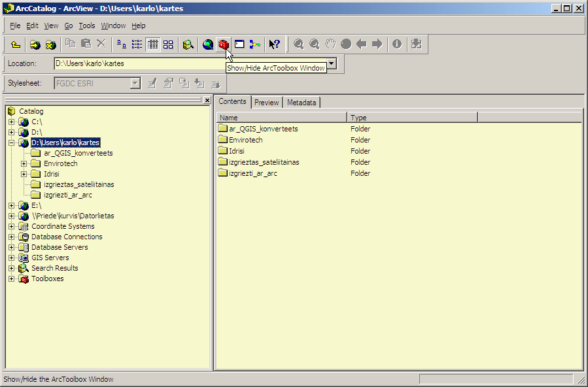
Task: Switch to List view
Action: 137,44
